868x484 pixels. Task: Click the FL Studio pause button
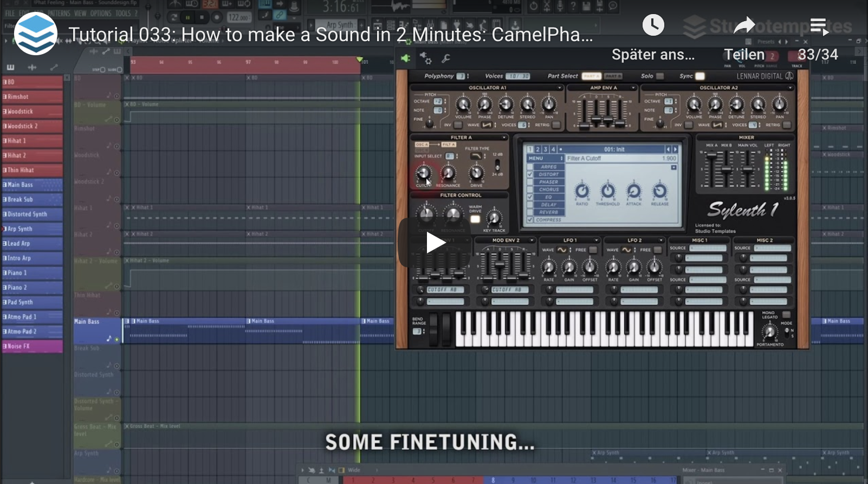point(188,17)
